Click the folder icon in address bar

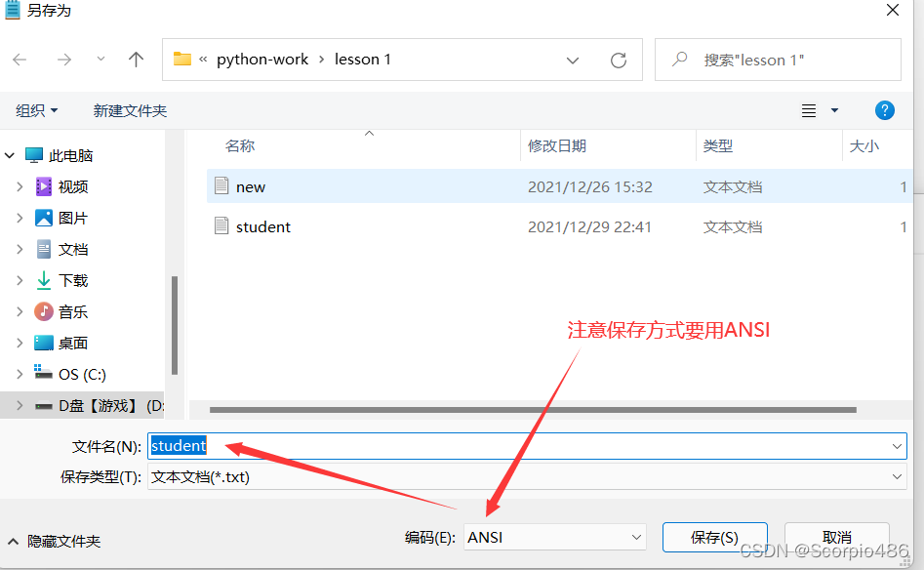click(x=182, y=60)
